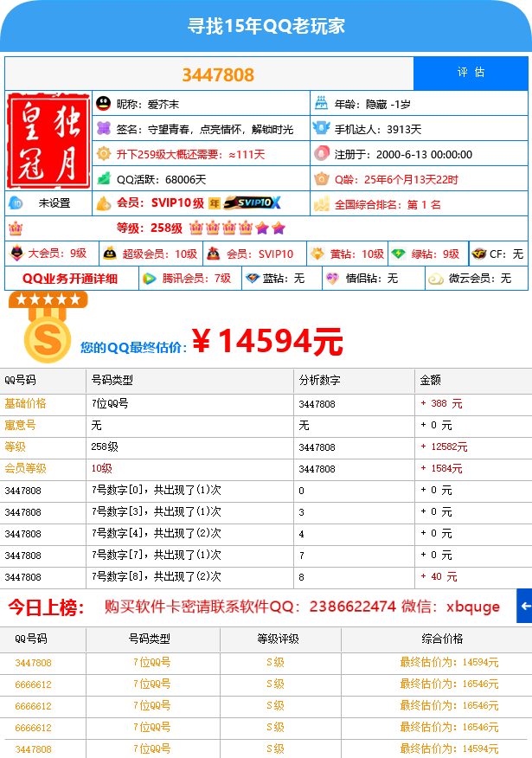Click the 金额 column header

point(431,381)
